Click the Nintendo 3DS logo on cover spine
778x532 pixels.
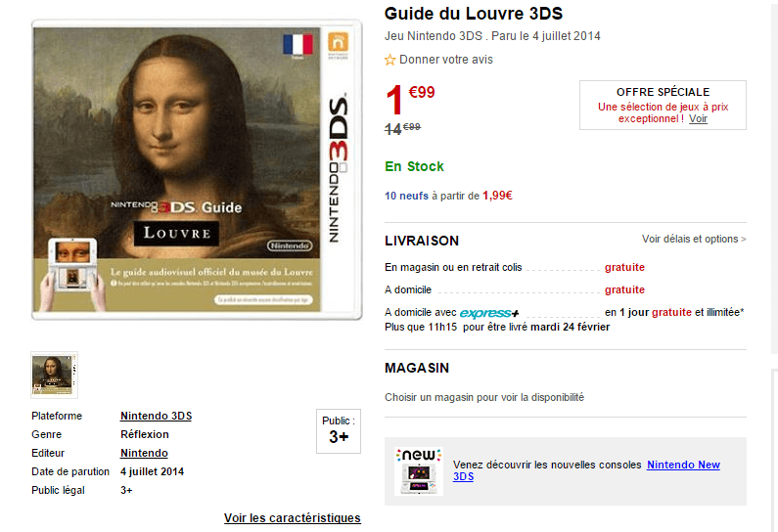click(338, 167)
